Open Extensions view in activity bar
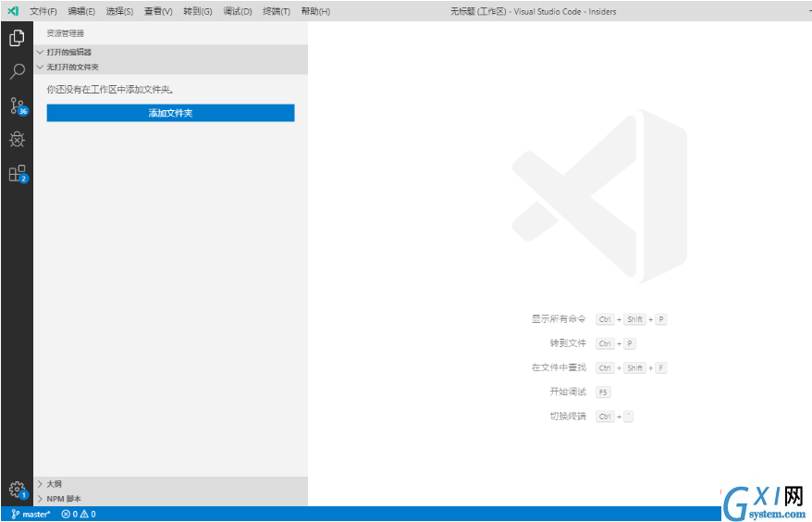 click(x=18, y=174)
